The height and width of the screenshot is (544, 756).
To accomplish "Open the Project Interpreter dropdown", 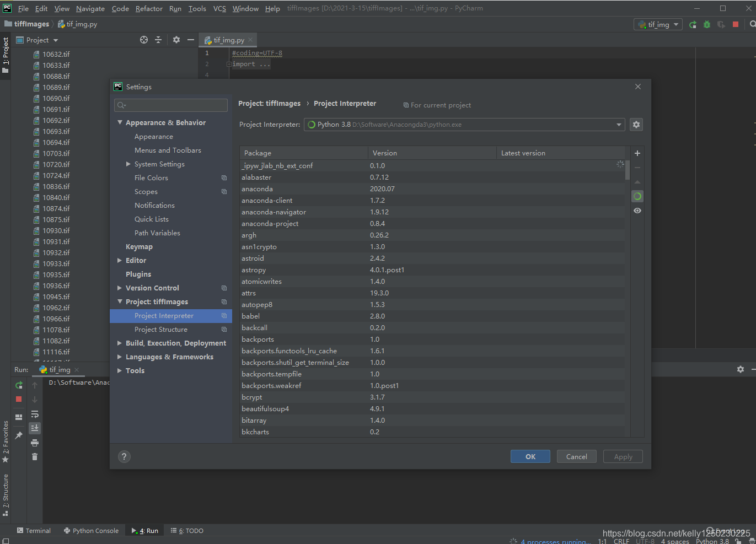I will [x=618, y=124].
